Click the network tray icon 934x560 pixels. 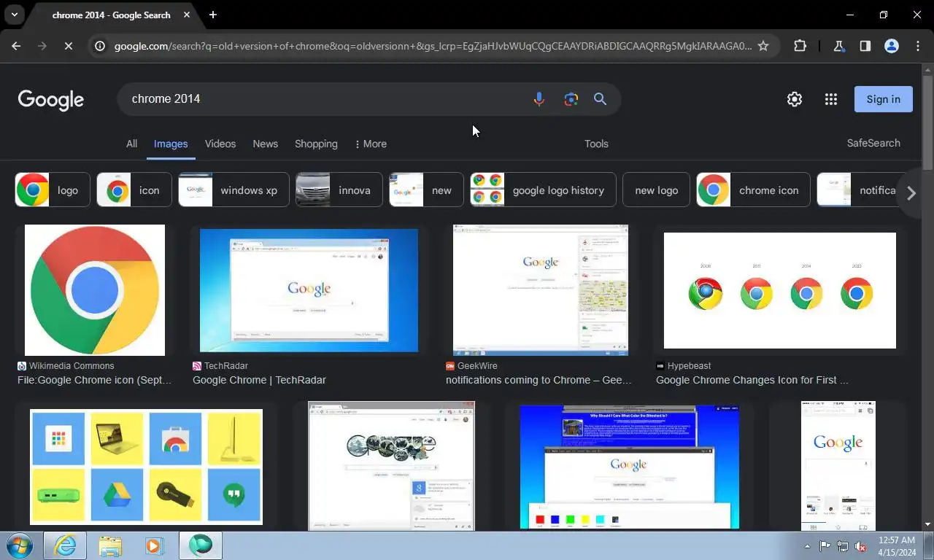[x=843, y=545]
